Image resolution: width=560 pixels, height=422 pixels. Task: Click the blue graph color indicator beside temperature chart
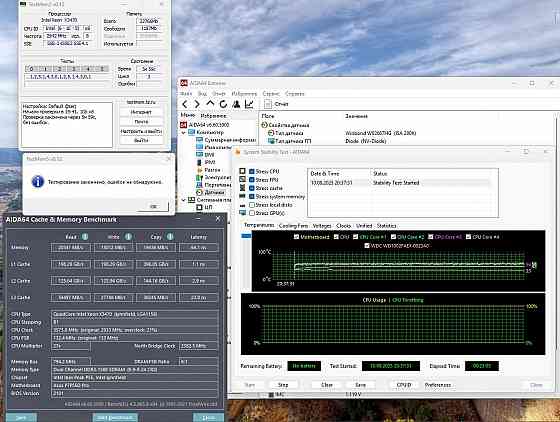click(x=246, y=236)
